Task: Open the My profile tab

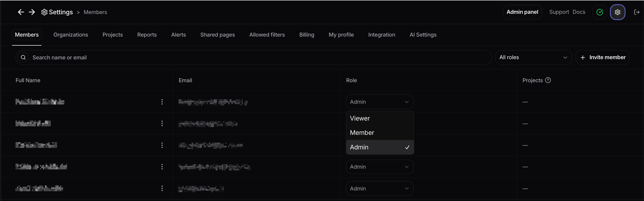Action: click(341, 35)
